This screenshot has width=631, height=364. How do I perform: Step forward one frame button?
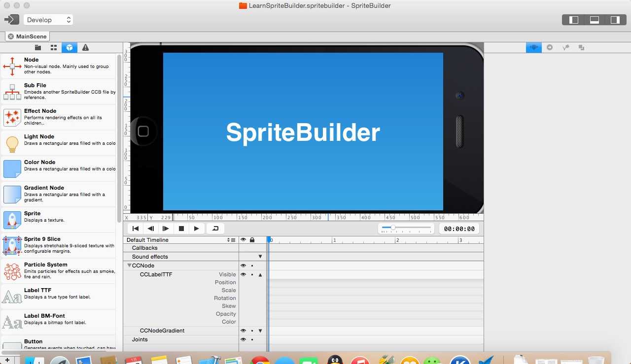point(166,229)
